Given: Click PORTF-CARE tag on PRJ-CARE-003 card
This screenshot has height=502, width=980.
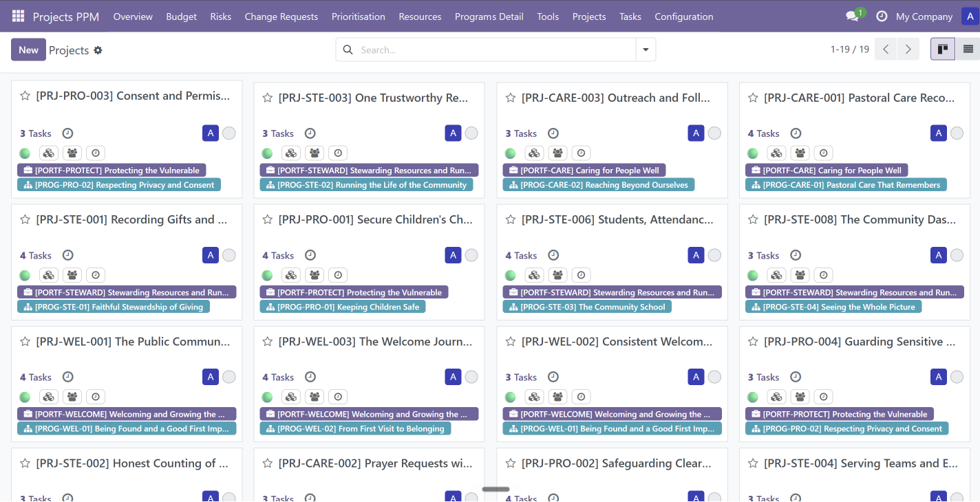Looking at the screenshot, I should coord(584,170).
